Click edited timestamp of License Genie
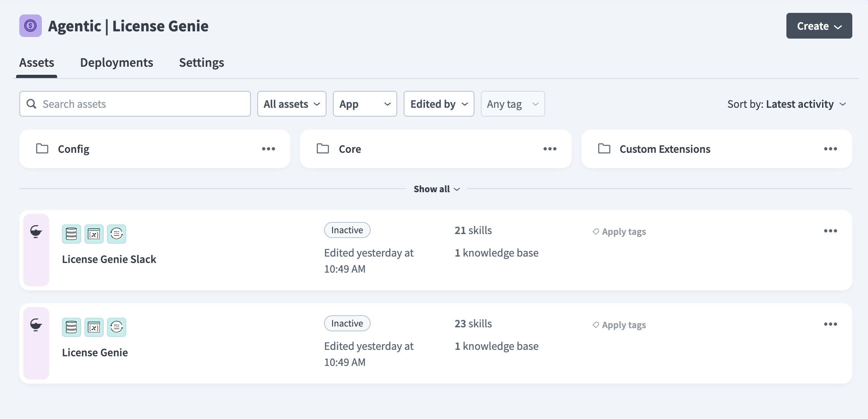The width and height of the screenshot is (868, 419). pos(369,354)
